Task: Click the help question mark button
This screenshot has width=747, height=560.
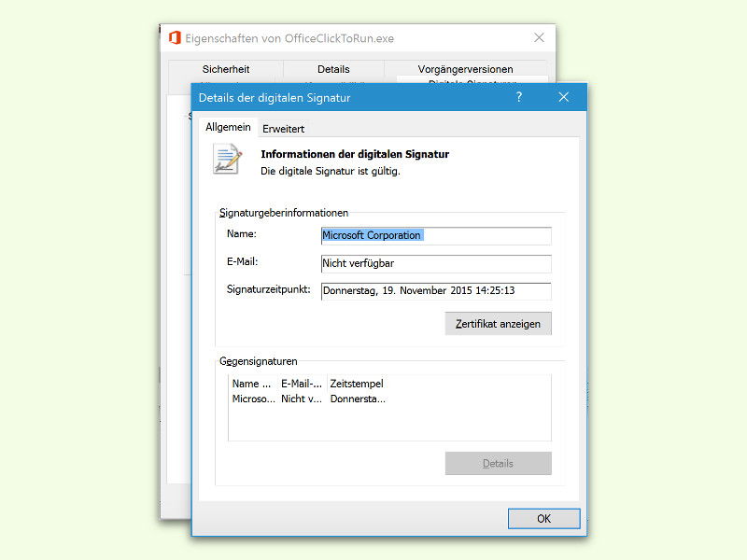Action: tap(519, 98)
